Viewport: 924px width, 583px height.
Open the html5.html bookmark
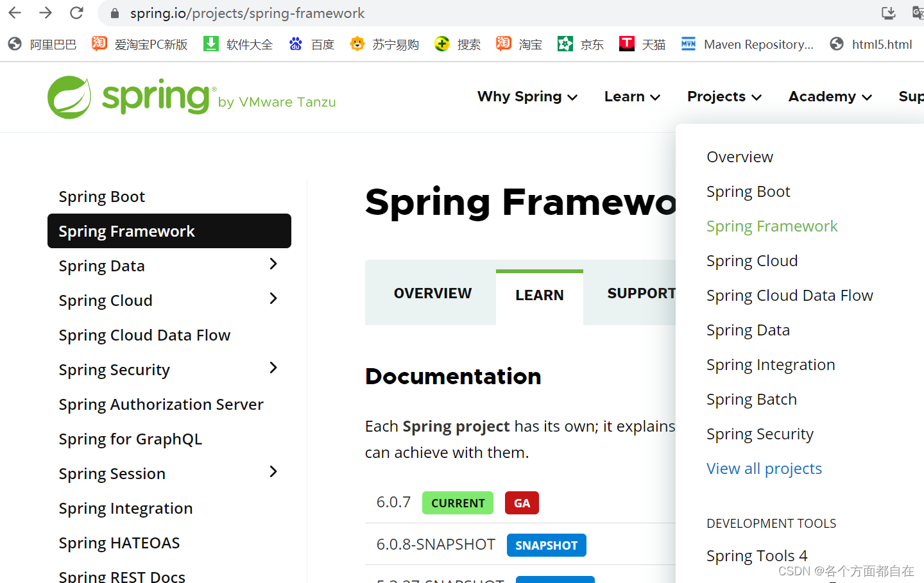(x=871, y=44)
